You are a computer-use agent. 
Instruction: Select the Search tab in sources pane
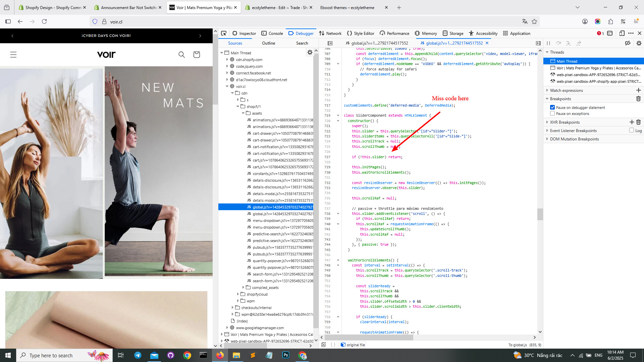pyautogui.click(x=302, y=43)
